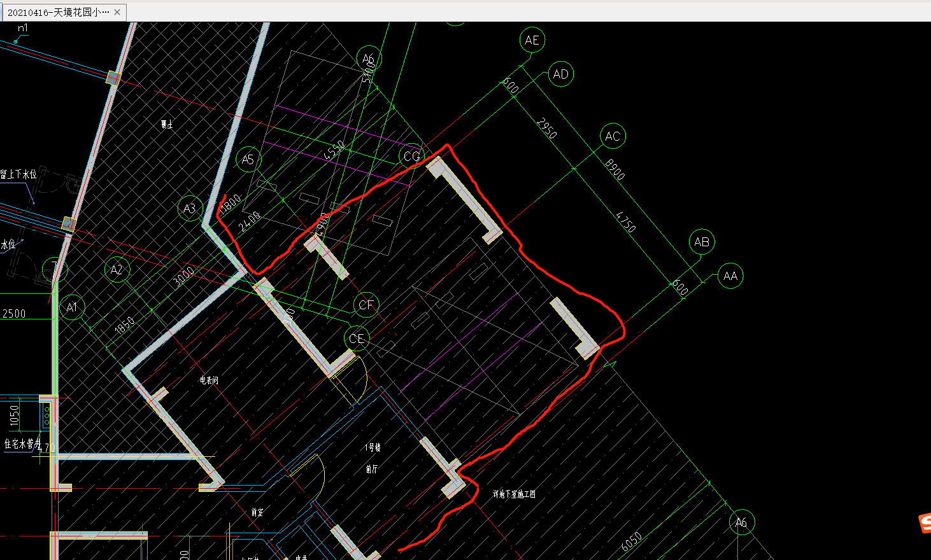Click the A1 axis bubble
The image size is (931, 560).
72,307
